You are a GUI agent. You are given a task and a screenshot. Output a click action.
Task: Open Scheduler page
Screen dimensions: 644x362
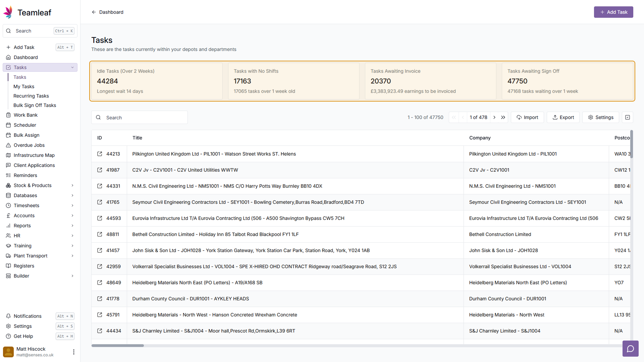40,125
